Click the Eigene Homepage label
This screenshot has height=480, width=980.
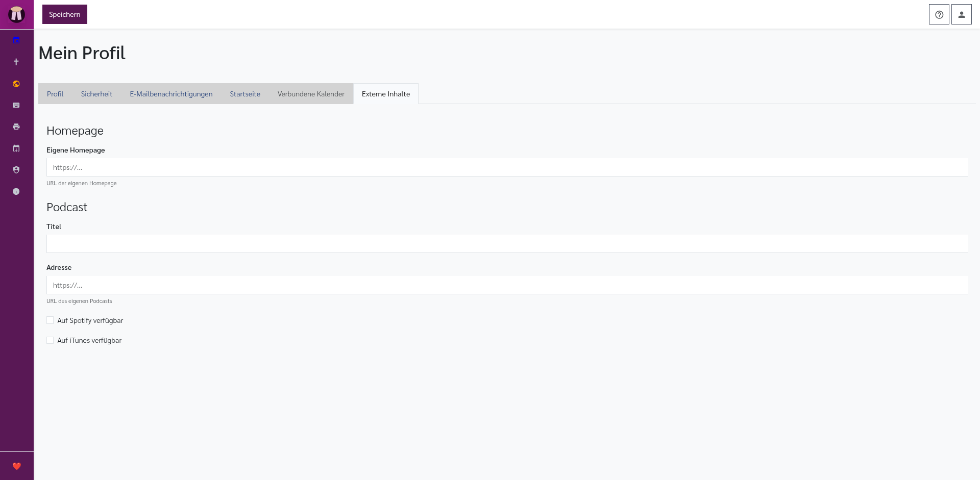(x=76, y=150)
